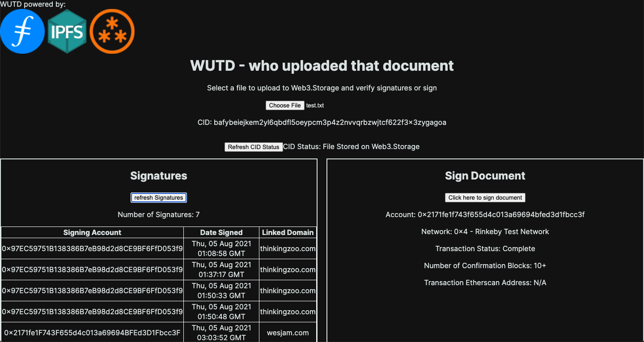Screen dimensions: 644x342
Task: Click the 0x2171fe1F743F signing account cell
Action: click(92, 333)
